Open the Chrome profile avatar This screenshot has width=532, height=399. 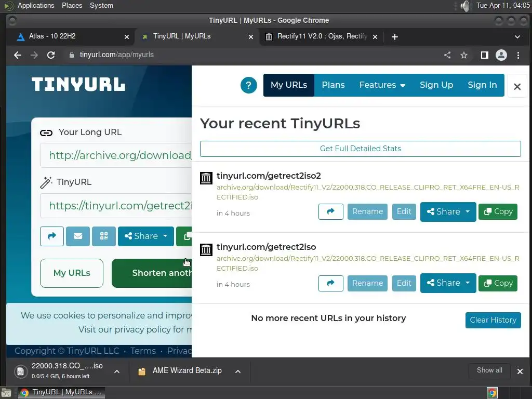pyautogui.click(x=501, y=55)
